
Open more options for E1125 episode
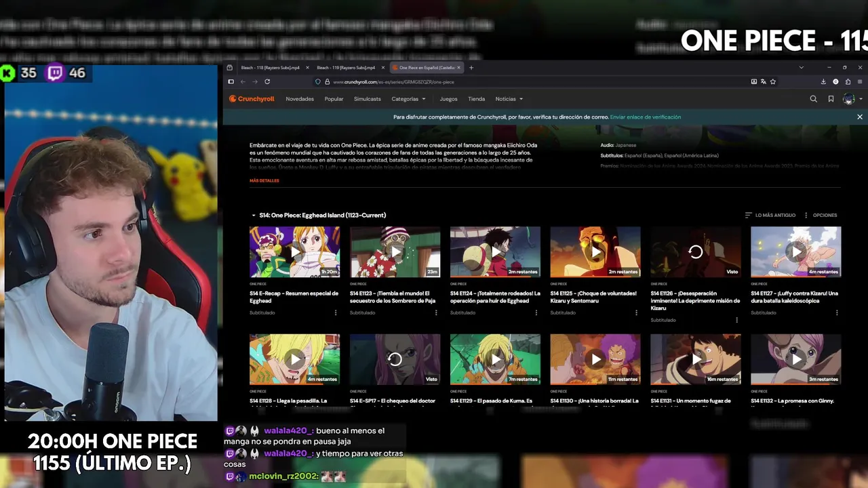click(636, 312)
